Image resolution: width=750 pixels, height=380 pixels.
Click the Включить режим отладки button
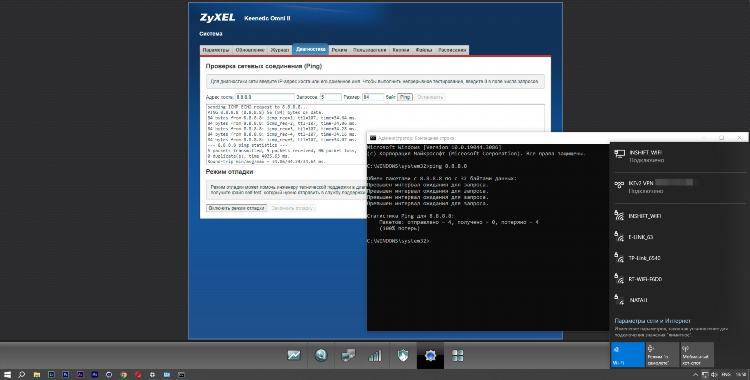[236, 208]
